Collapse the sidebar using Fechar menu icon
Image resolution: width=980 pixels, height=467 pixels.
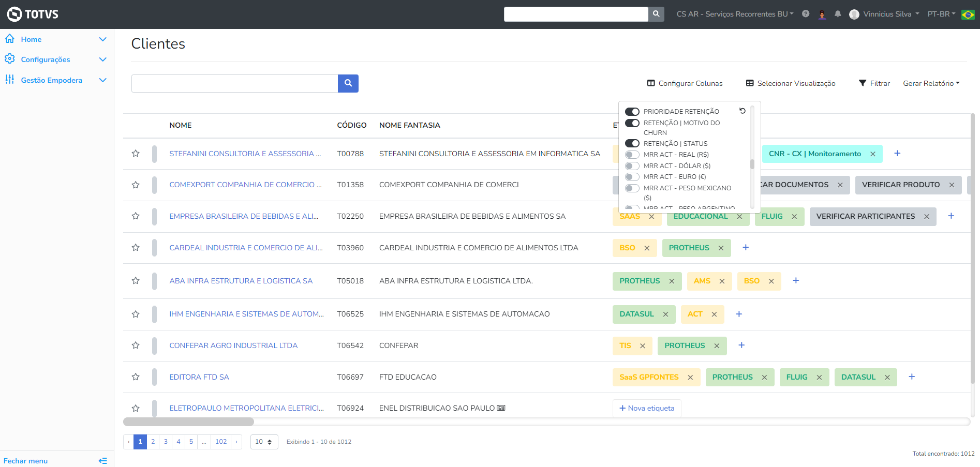[x=103, y=461]
